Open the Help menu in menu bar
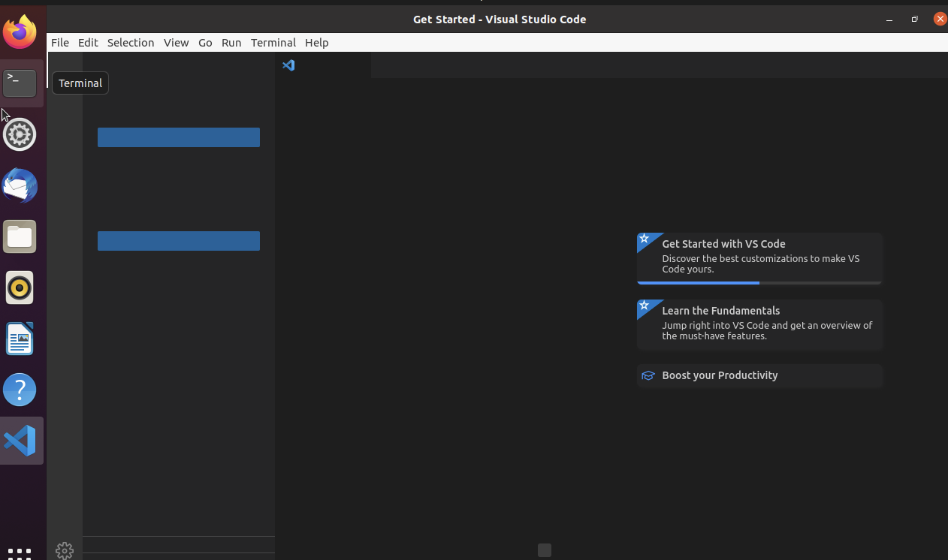 pyautogui.click(x=317, y=43)
